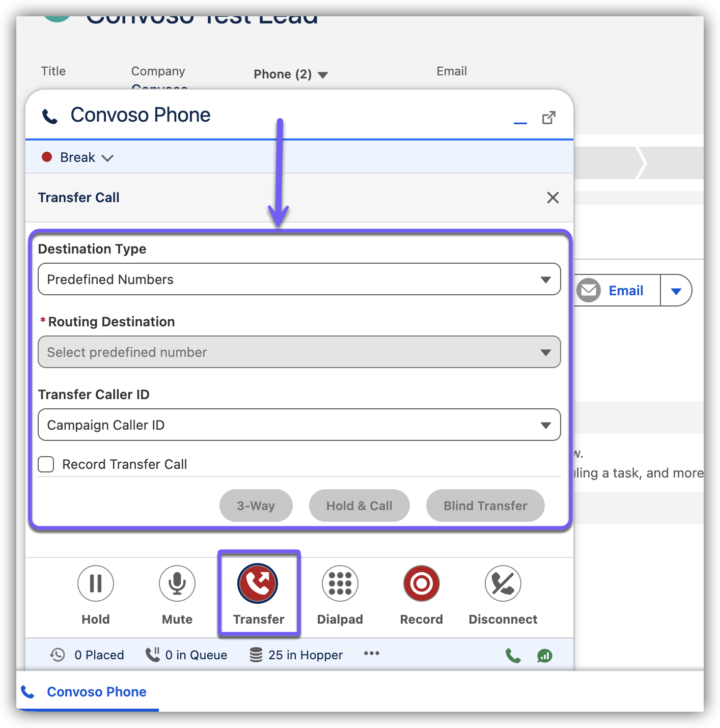Click the green stats chat icon
The height and width of the screenshot is (728, 720).
[x=544, y=656]
